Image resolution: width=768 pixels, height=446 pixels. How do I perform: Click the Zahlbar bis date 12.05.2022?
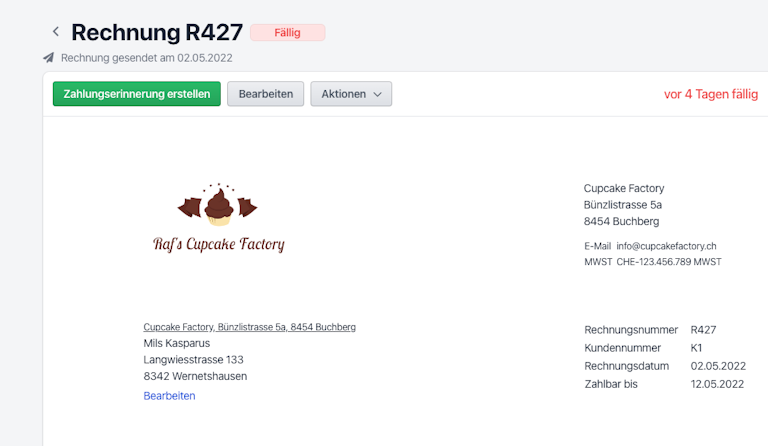tap(717, 384)
